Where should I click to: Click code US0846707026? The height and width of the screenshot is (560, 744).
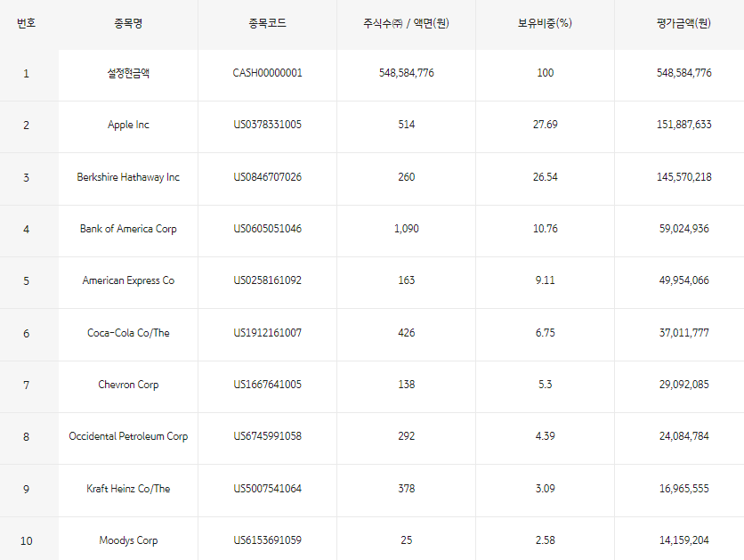click(267, 177)
